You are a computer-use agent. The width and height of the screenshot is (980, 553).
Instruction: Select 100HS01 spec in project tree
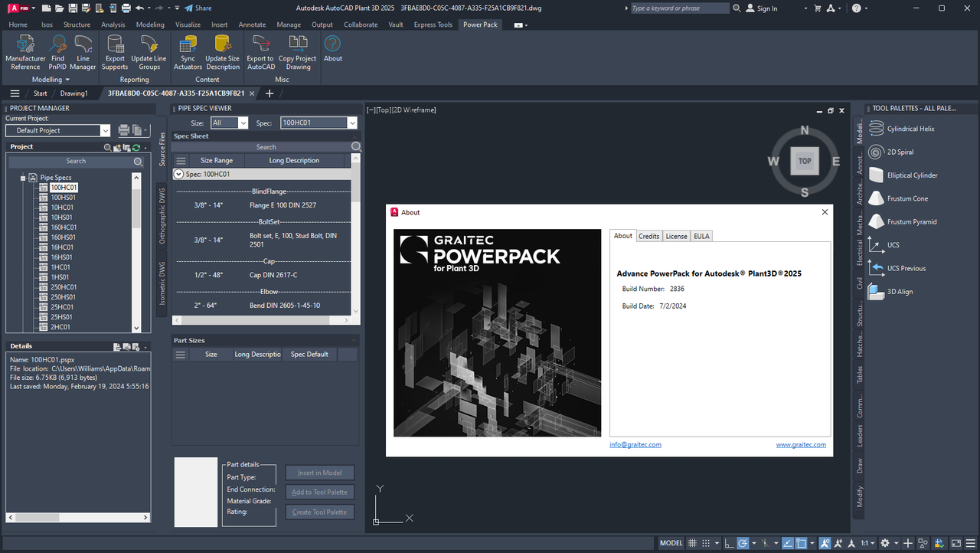tap(63, 198)
